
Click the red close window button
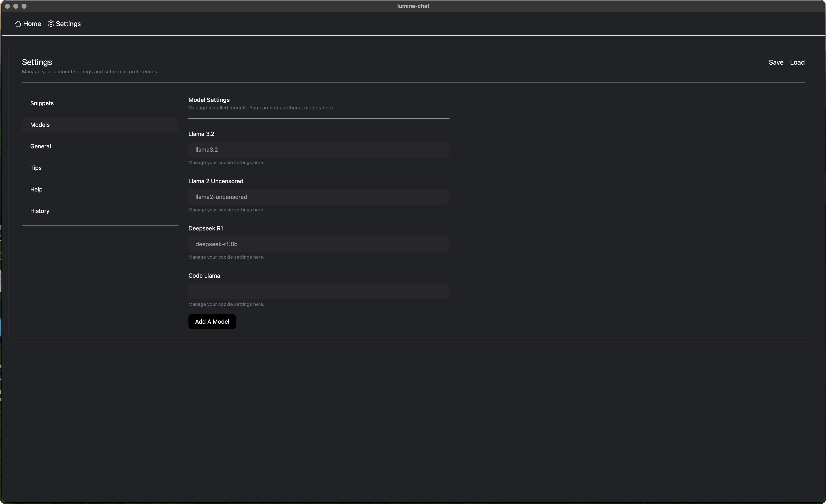point(7,6)
